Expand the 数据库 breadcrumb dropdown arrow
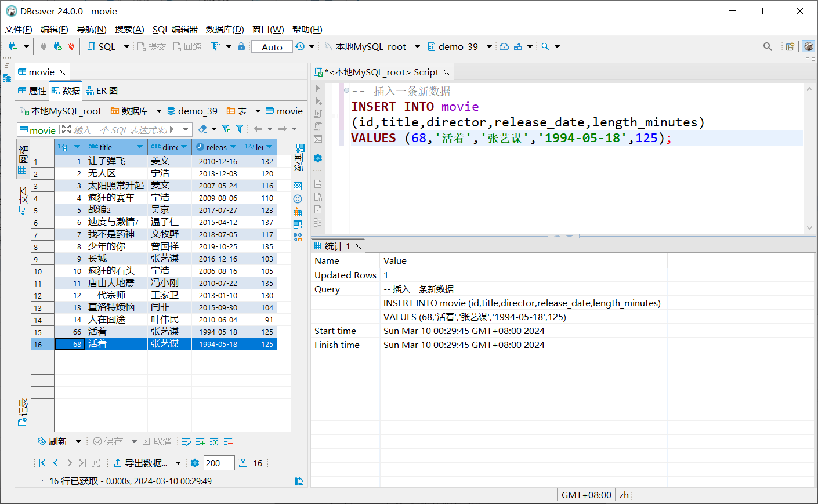 [160, 111]
